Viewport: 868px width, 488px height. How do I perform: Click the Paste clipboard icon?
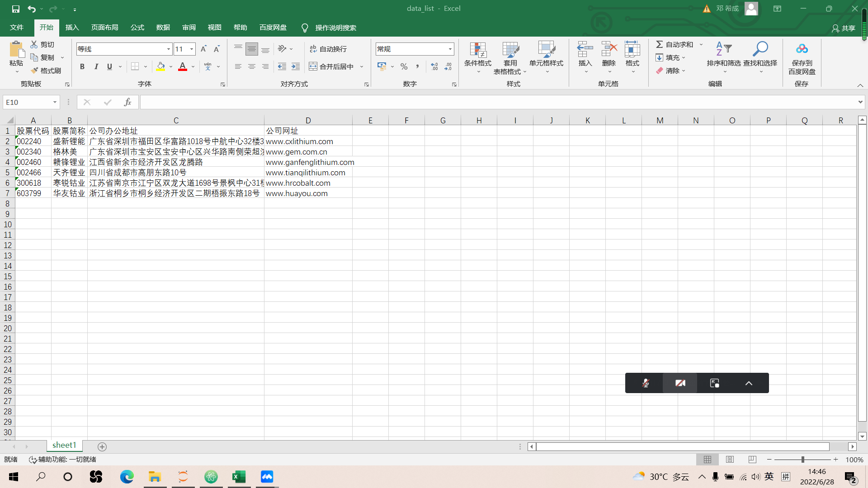(x=16, y=50)
